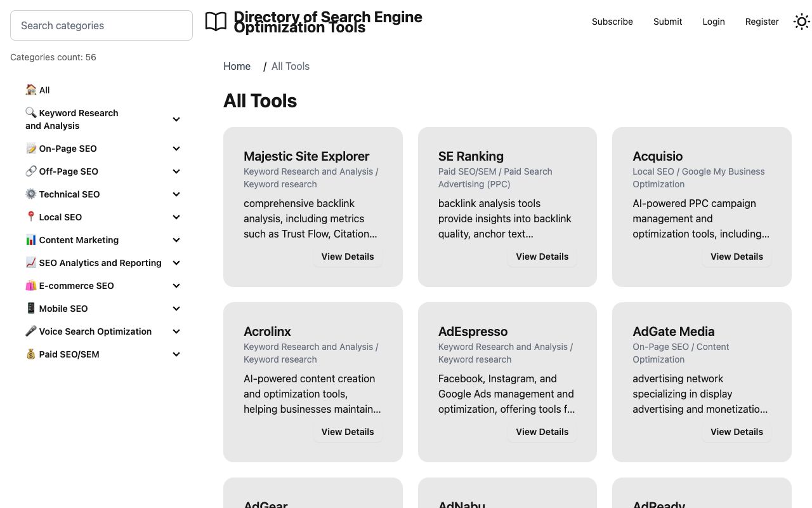Select the Local SEO category label
The image size is (812, 508).
click(60, 217)
